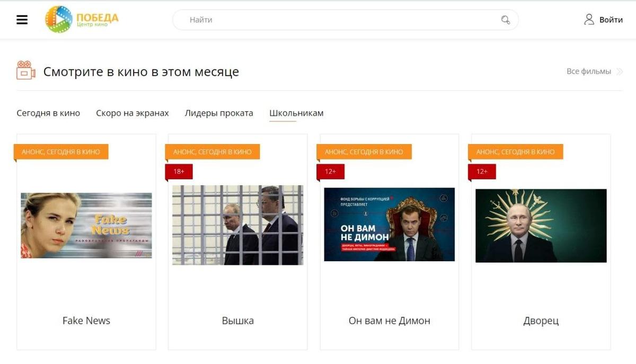Image resolution: width=636 pixels, height=364 pixels.
Task: Click the 18+ age badge on Вышка
Action: (x=179, y=172)
